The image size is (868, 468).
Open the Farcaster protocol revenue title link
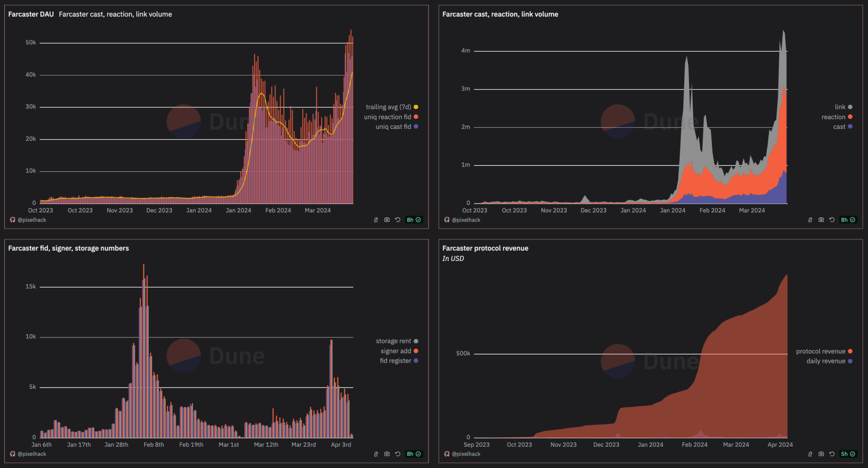point(485,248)
